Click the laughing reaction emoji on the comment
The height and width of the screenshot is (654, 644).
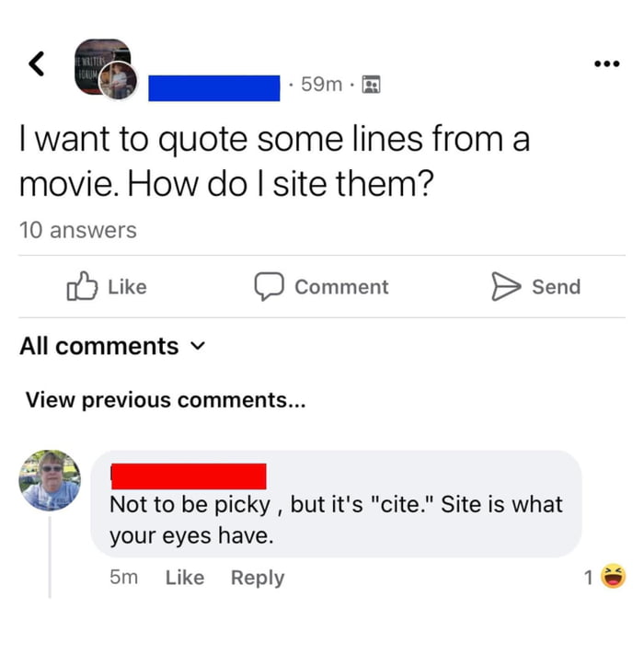(x=612, y=578)
